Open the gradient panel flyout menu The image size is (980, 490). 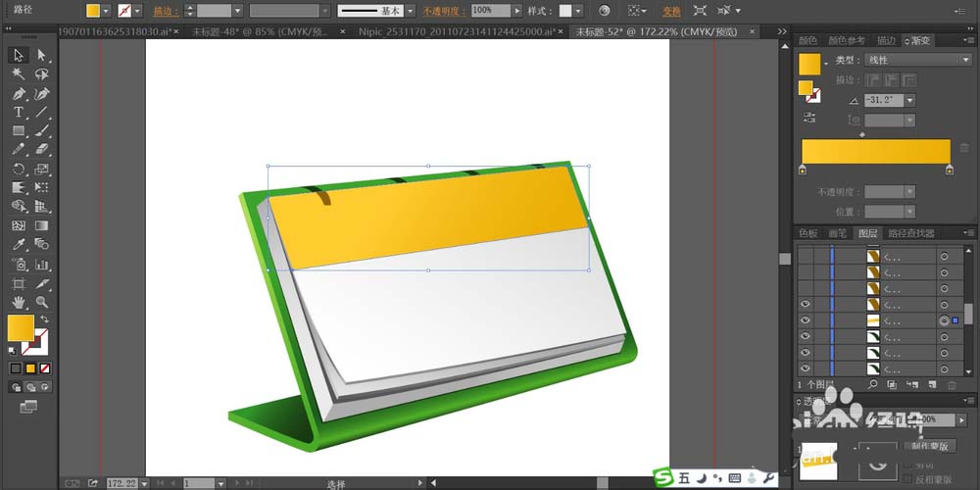tap(970, 40)
